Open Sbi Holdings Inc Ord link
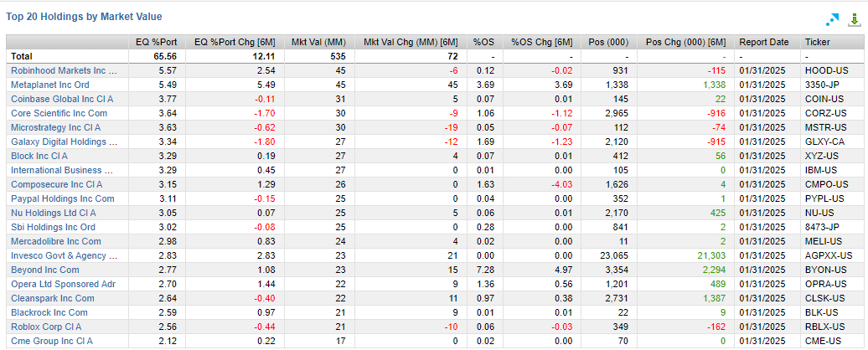The image size is (868, 350). coord(53,227)
